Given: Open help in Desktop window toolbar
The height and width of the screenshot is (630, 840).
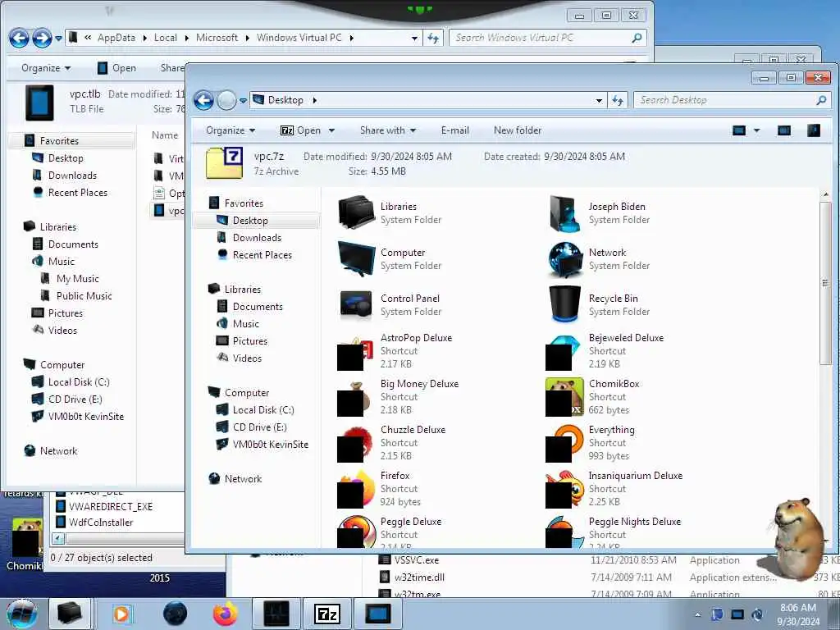Looking at the screenshot, I should click(813, 130).
